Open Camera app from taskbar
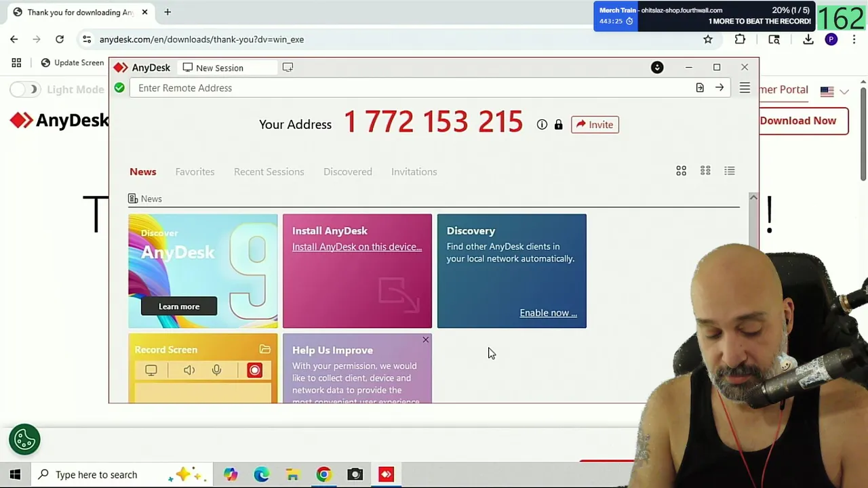Viewport: 868px width, 488px height. pyautogui.click(x=355, y=474)
